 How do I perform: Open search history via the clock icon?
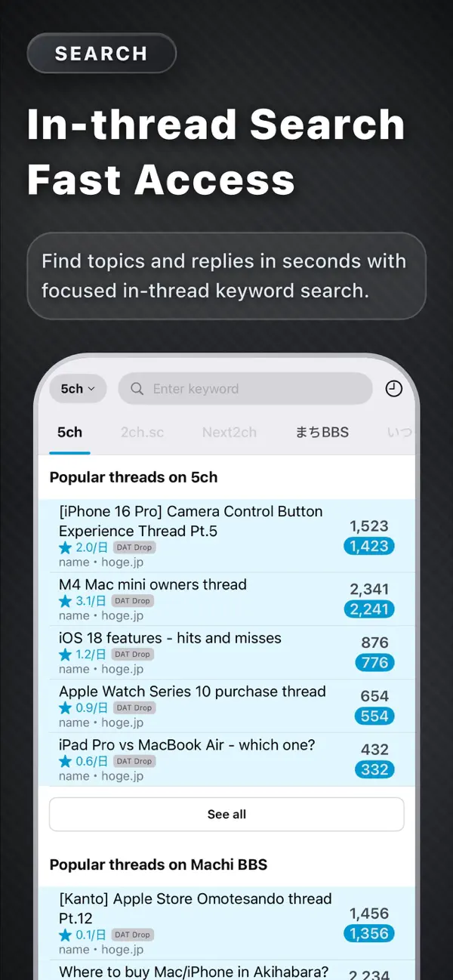393,388
